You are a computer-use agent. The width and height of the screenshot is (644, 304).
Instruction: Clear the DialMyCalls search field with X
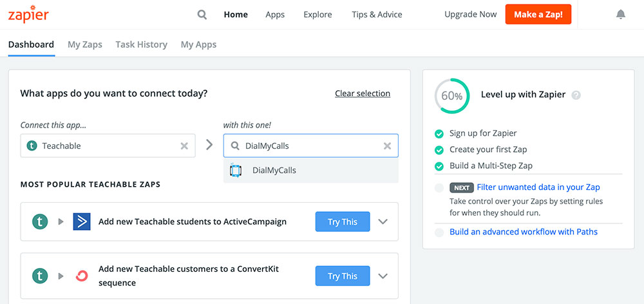click(x=387, y=146)
